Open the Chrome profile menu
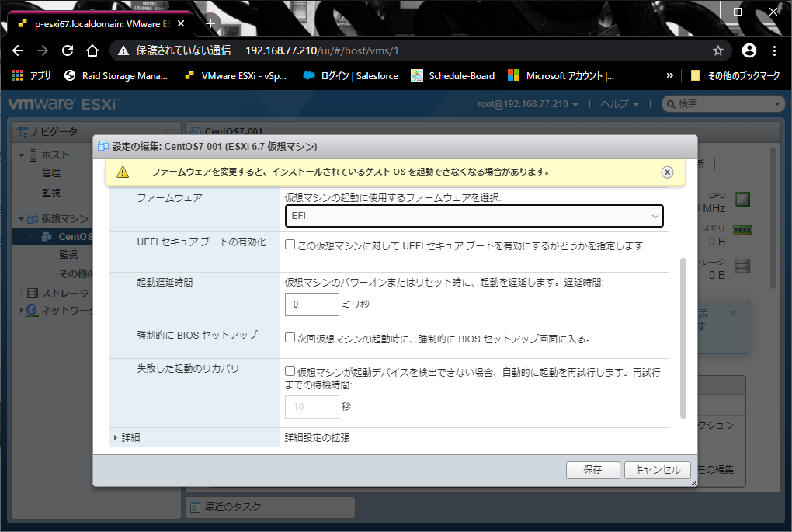Image resolution: width=792 pixels, height=532 pixels. pos(749,50)
